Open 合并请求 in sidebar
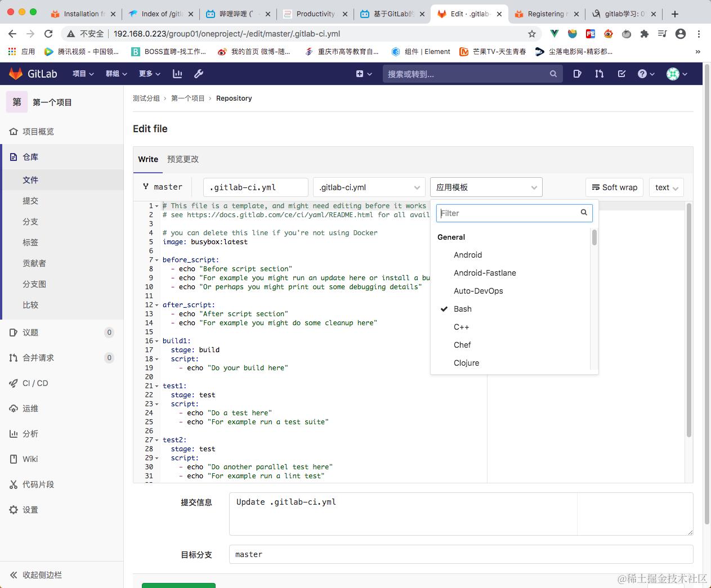 click(x=62, y=358)
